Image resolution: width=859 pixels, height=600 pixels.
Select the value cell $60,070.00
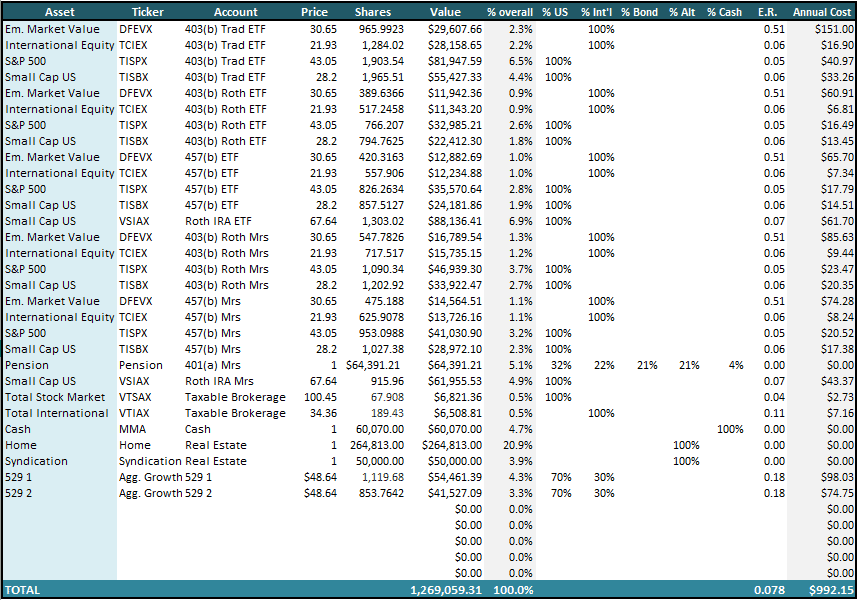pyautogui.click(x=455, y=429)
